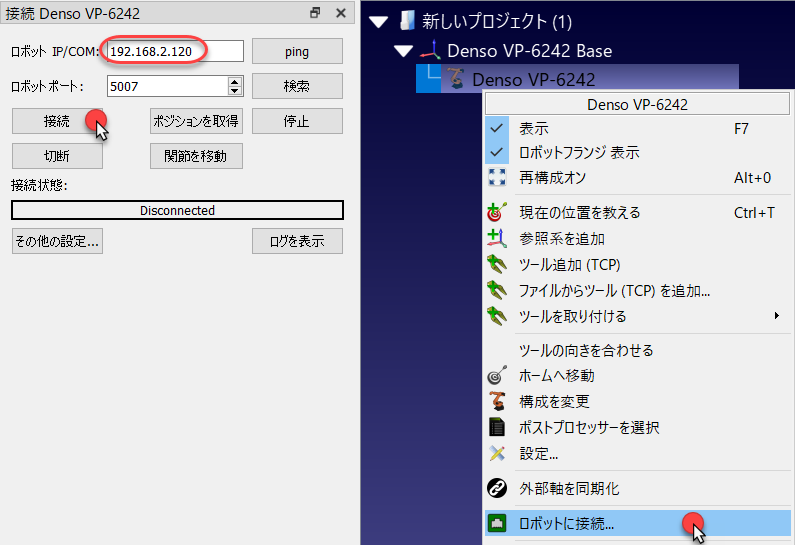Click the ping button
795x545 pixels.
pos(297,51)
